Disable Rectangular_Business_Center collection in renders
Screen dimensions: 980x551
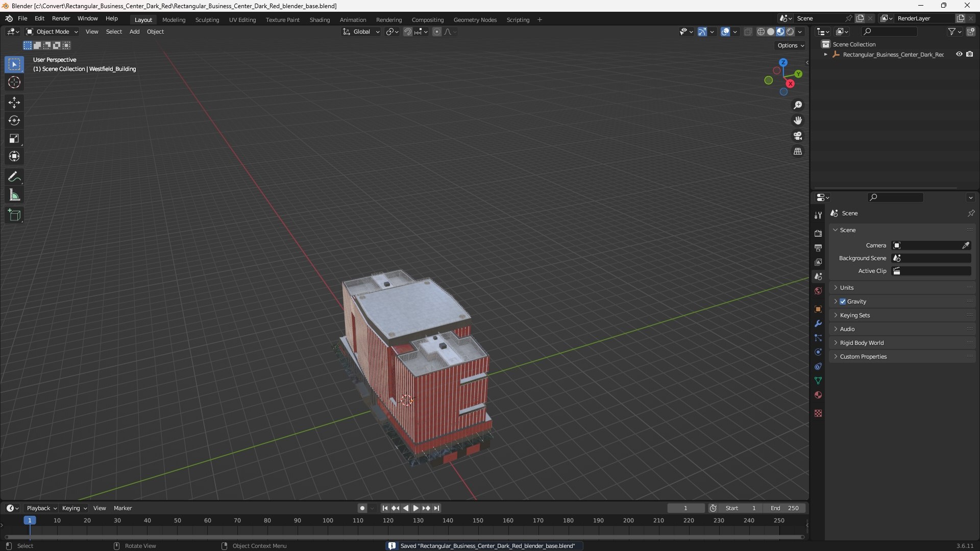(x=970, y=54)
